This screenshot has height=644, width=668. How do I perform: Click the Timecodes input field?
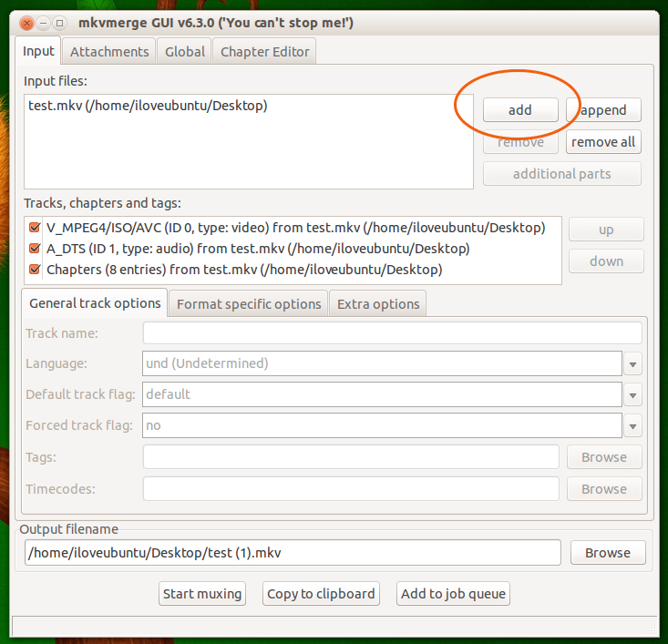(351, 489)
